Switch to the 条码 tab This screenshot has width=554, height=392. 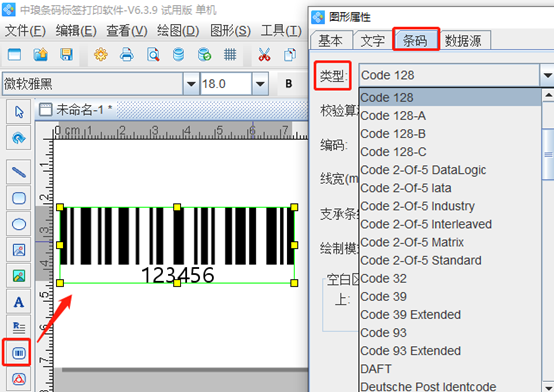click(416, 40)
